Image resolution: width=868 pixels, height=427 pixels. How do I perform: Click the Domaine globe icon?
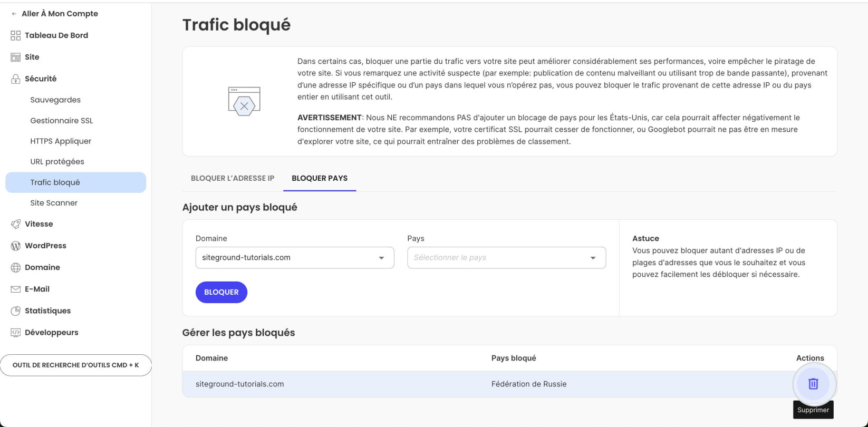16,267
